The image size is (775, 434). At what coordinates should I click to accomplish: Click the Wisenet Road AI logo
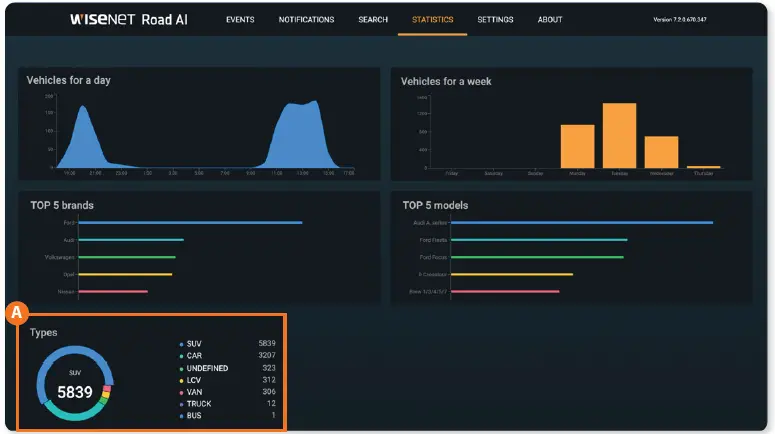click(x=129, y=19)
